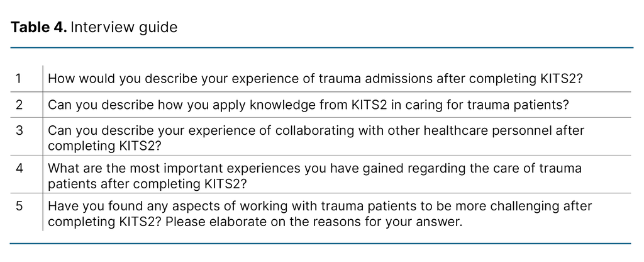Viewport: 644px width, 262px height.
Task: Select the question about more challenging aspects
Action: pos(320,214)
